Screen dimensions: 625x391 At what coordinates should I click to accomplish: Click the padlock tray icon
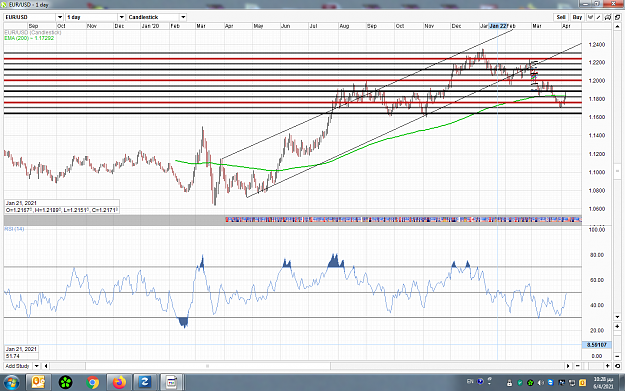pyautogui.click(x=509, y=383)
